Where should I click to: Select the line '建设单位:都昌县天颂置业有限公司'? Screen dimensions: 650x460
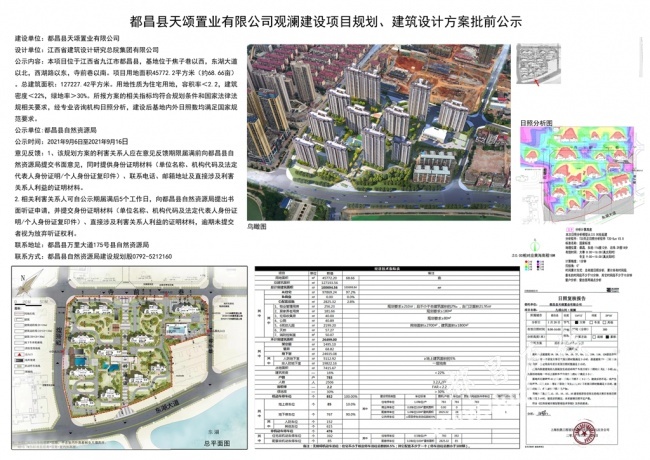pyautogui.click(x=67, y=38)
